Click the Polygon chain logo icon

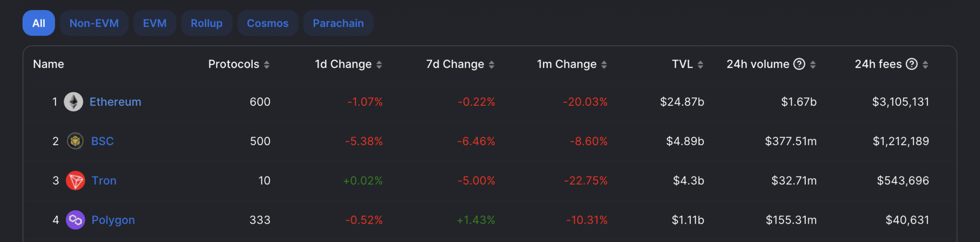[x=75, y=220]
